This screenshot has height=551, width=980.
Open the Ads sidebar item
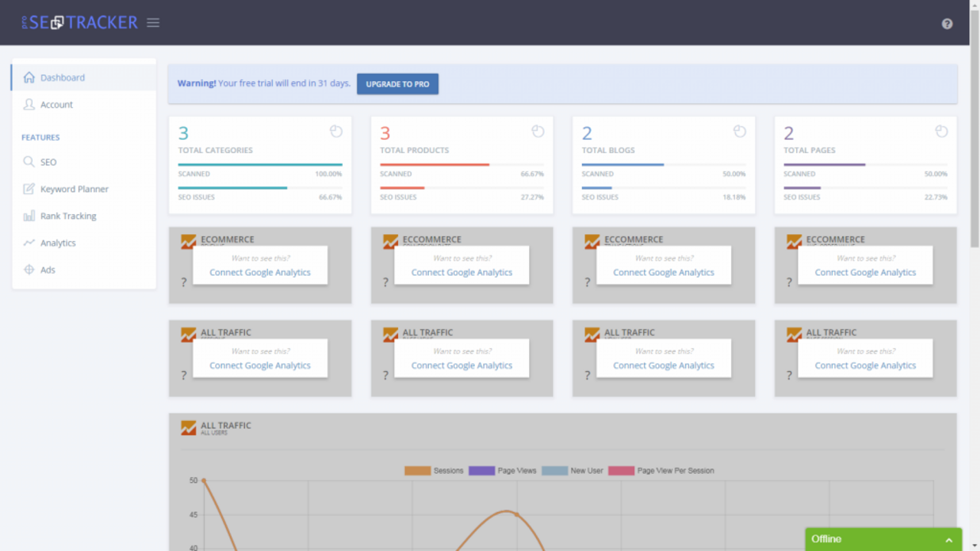(x=47, y=269)
